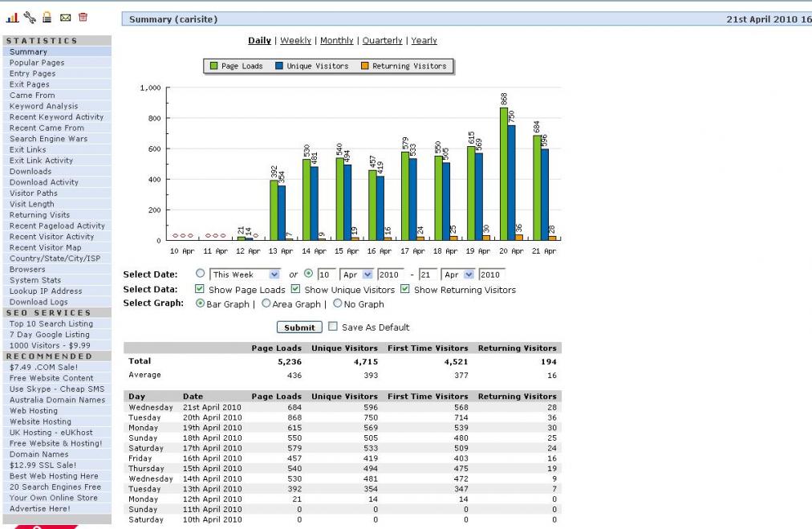812x529 pixels.
Task: Switch to the Monthly view
Action: click(336, 40)
